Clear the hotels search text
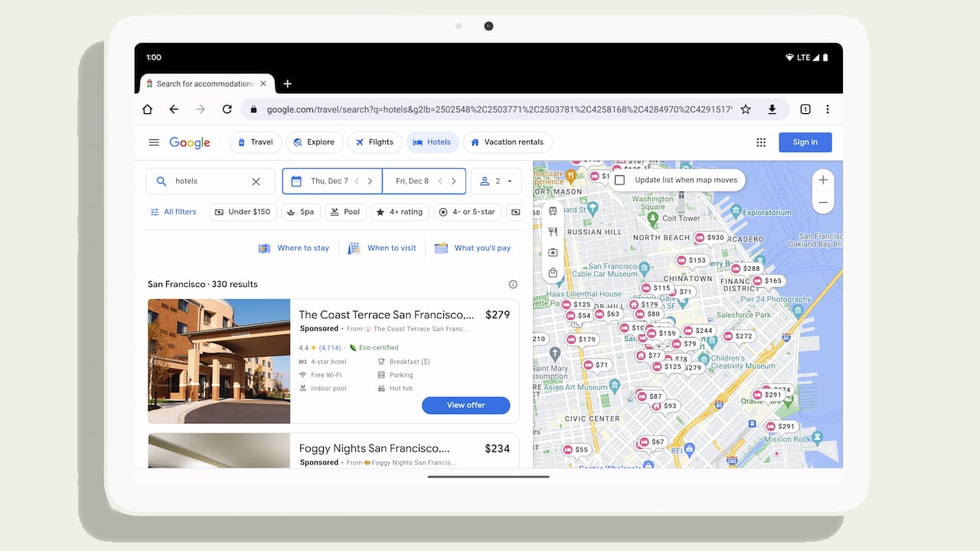The image size is (980, 551). tap(256, 181)
